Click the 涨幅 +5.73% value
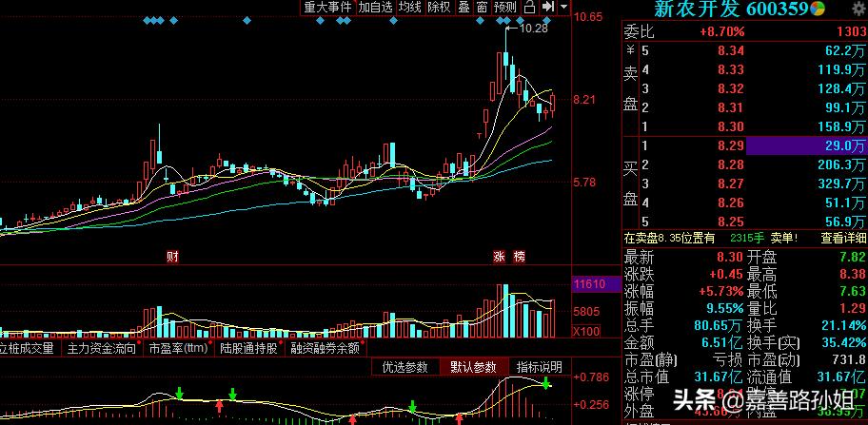Image resolution: width=868 pixels, height=425 pixels. coord(722,291)
